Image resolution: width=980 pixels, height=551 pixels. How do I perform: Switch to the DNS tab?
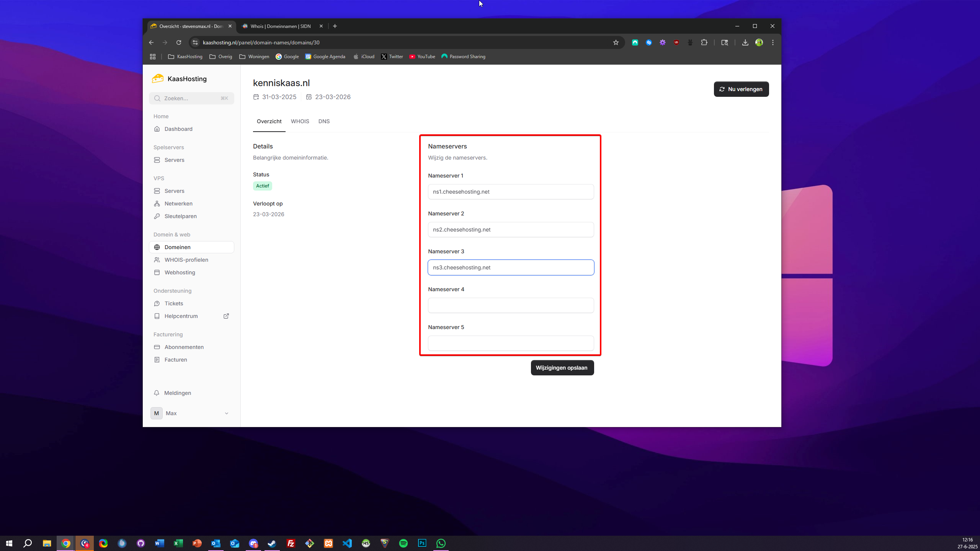coord(324,121)
